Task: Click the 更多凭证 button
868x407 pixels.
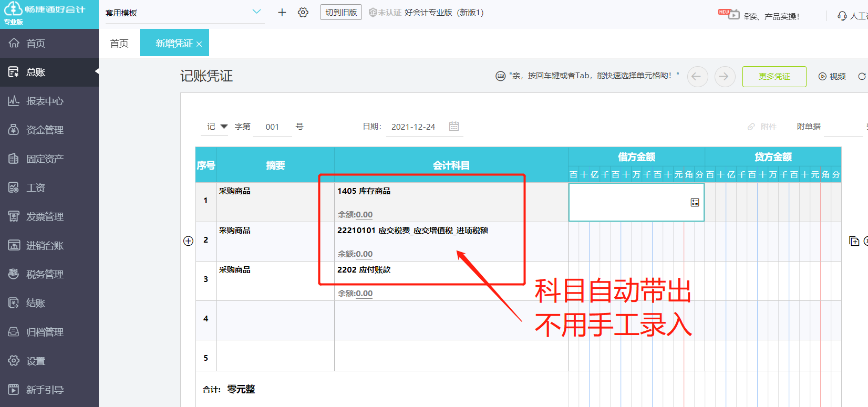Action: coord(774,77)
